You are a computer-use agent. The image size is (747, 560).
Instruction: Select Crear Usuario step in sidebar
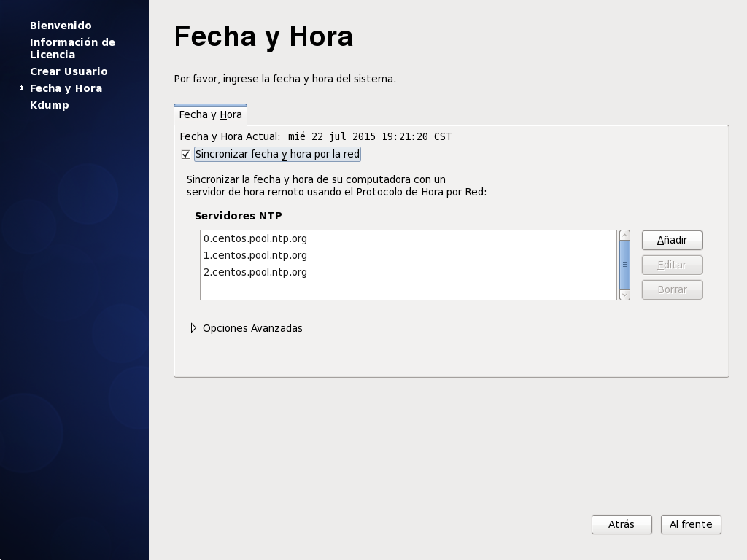coord(69,71)
